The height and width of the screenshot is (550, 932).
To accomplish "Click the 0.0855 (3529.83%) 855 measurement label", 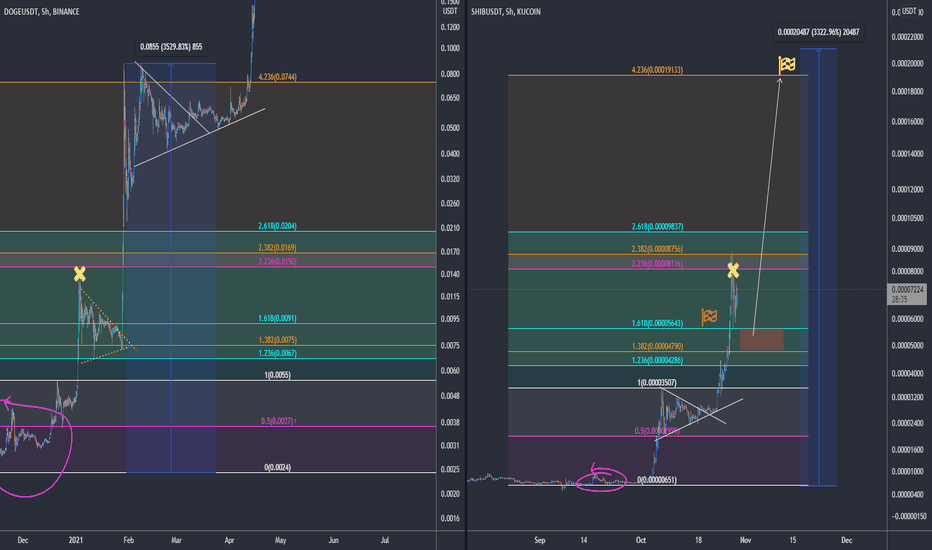I will [x=171, y=47].
